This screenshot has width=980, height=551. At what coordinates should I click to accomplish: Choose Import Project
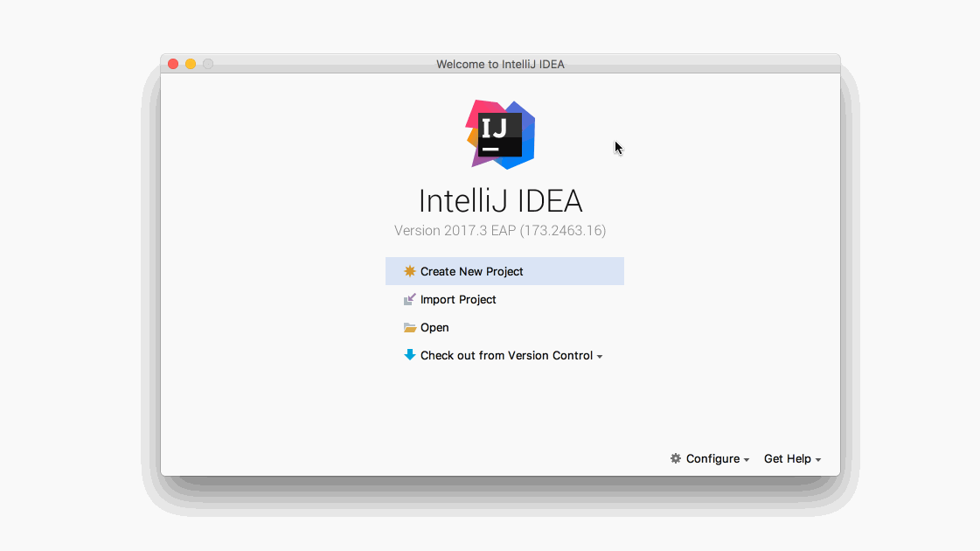point(458,300)
